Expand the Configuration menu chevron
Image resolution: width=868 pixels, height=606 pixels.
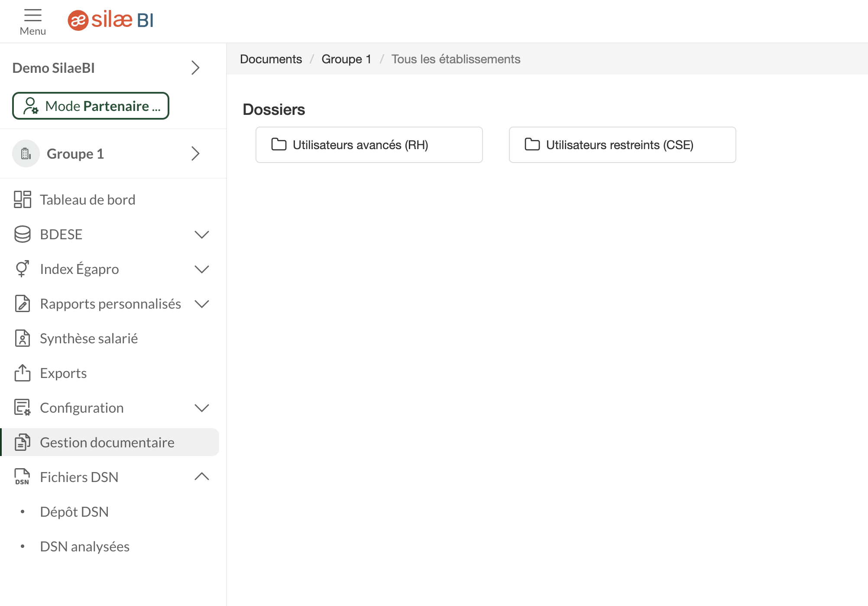pos(202,408)
